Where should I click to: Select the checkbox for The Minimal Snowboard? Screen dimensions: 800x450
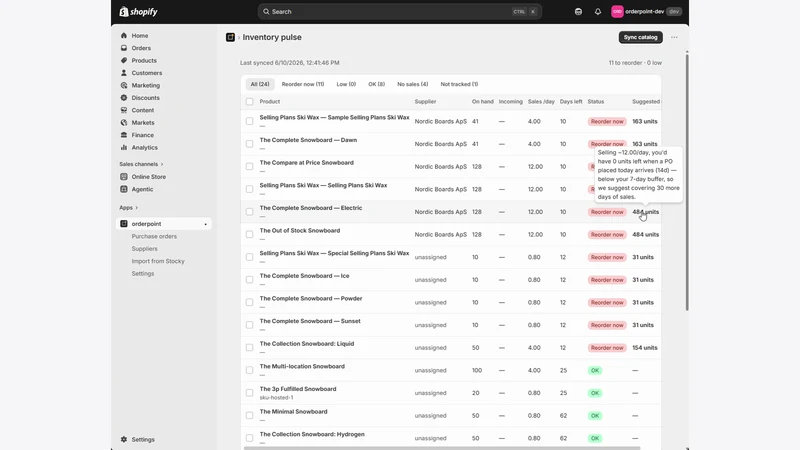249,415
